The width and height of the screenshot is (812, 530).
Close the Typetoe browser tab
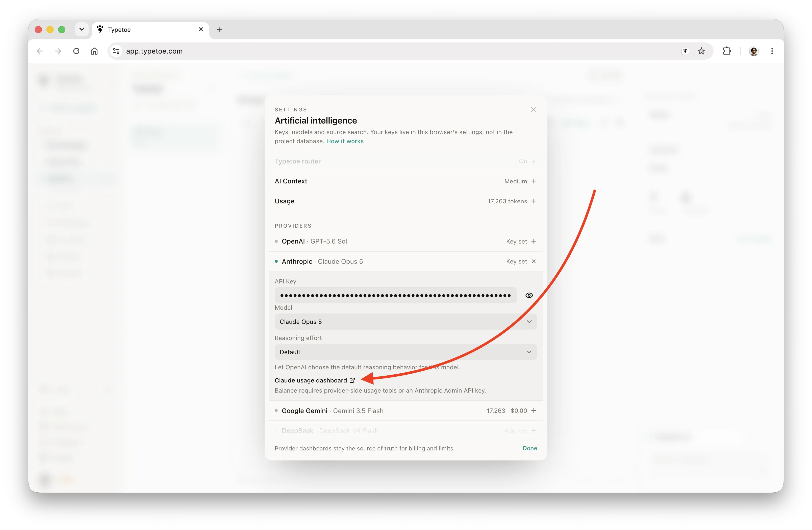tap(201, 29)
